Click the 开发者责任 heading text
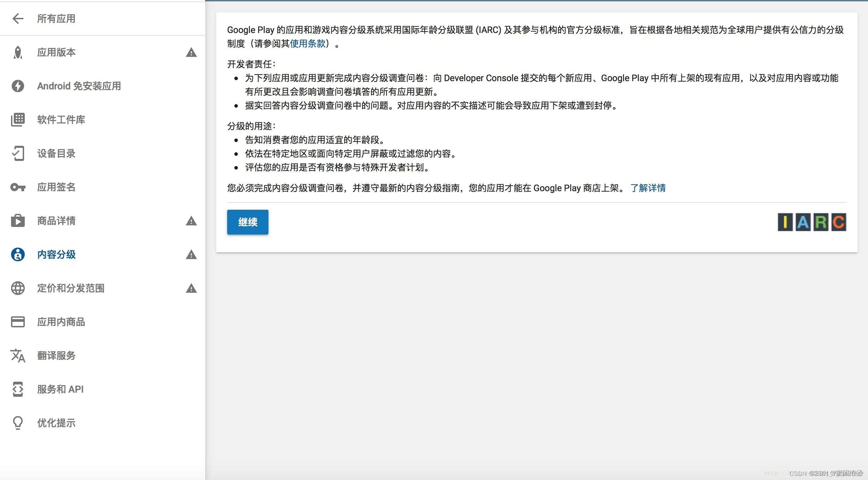868x480 pixels. pyautogui.click(x=251, y=64)
